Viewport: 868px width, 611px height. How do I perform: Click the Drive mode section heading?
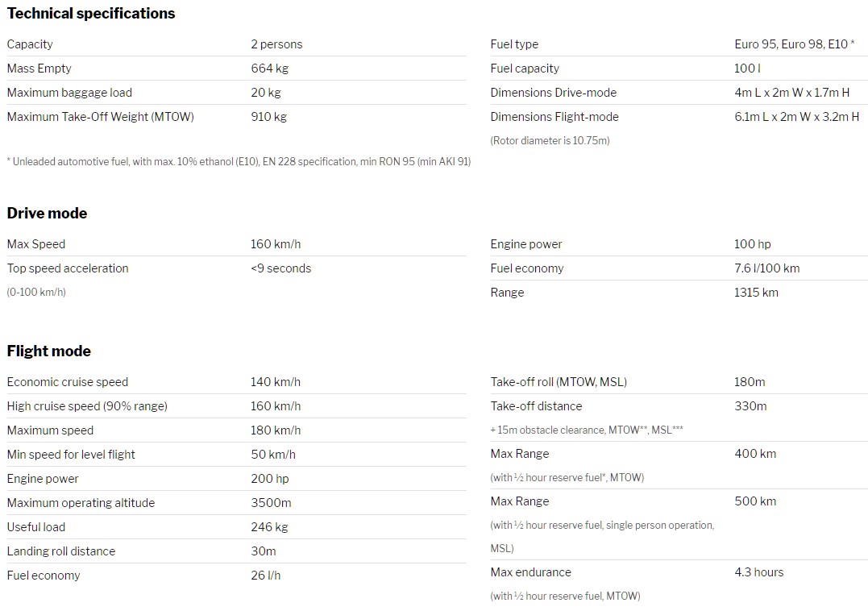click(47, 214)
